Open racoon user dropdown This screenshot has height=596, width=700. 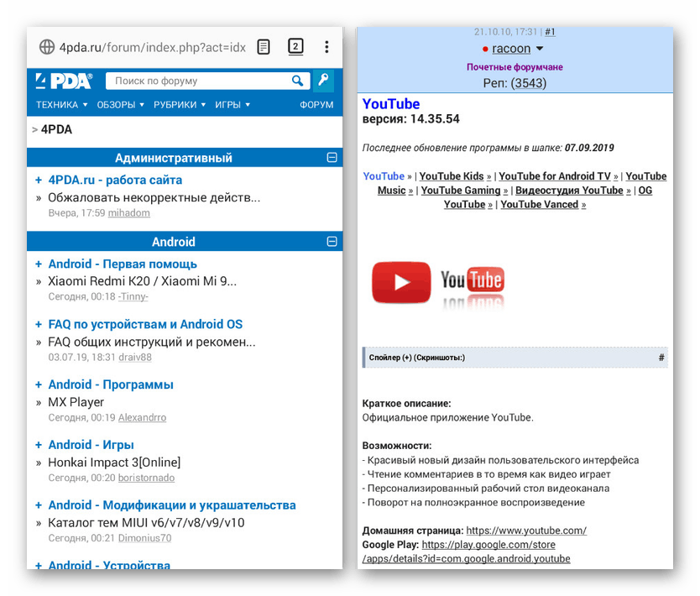coord(540,48)
